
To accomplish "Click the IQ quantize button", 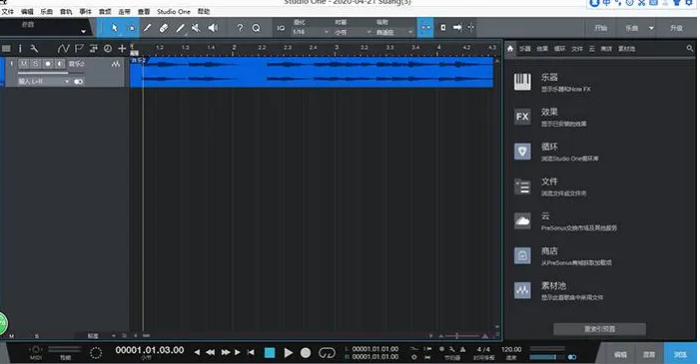I will (281, 28).
